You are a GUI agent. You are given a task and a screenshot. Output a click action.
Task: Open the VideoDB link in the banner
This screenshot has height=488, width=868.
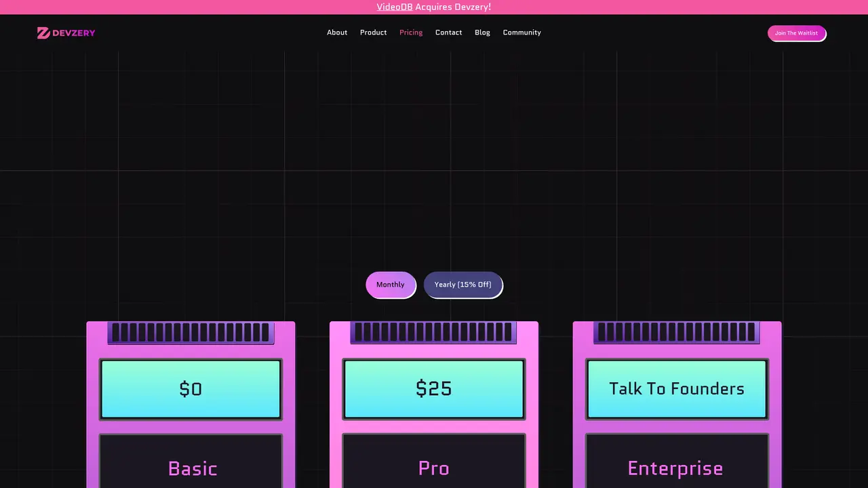(395, 7)
